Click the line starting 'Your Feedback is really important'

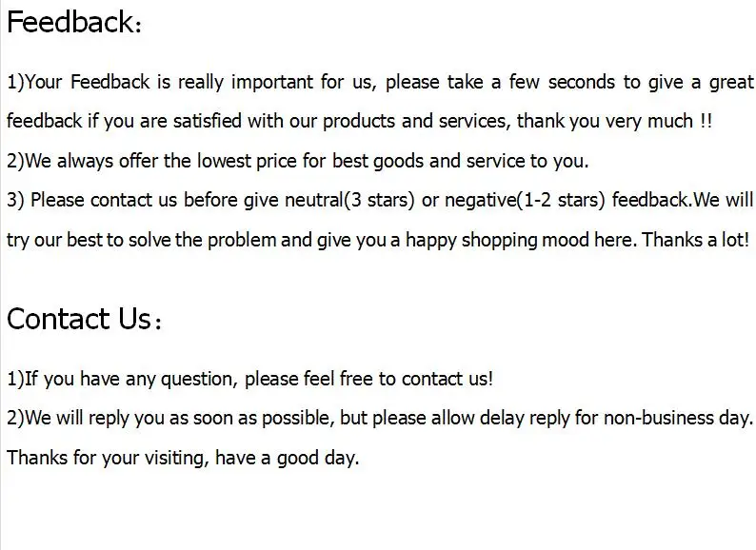click(x=380, y=82)
